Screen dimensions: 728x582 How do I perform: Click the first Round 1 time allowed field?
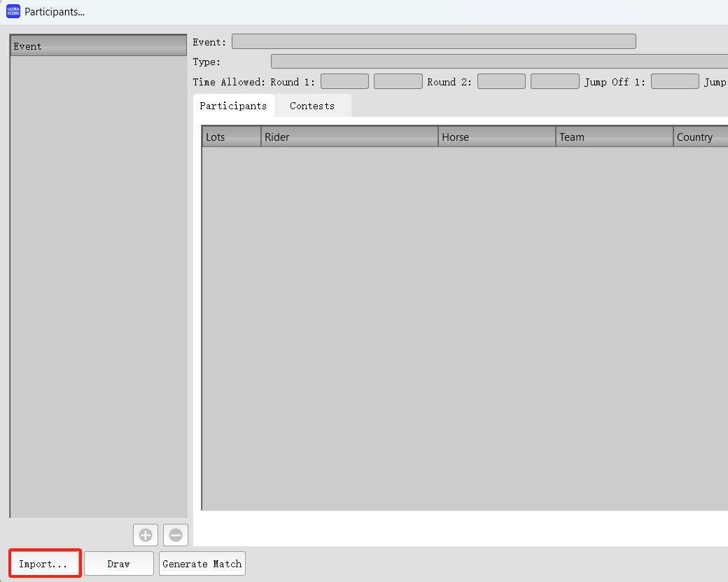[x=344, y=81]
